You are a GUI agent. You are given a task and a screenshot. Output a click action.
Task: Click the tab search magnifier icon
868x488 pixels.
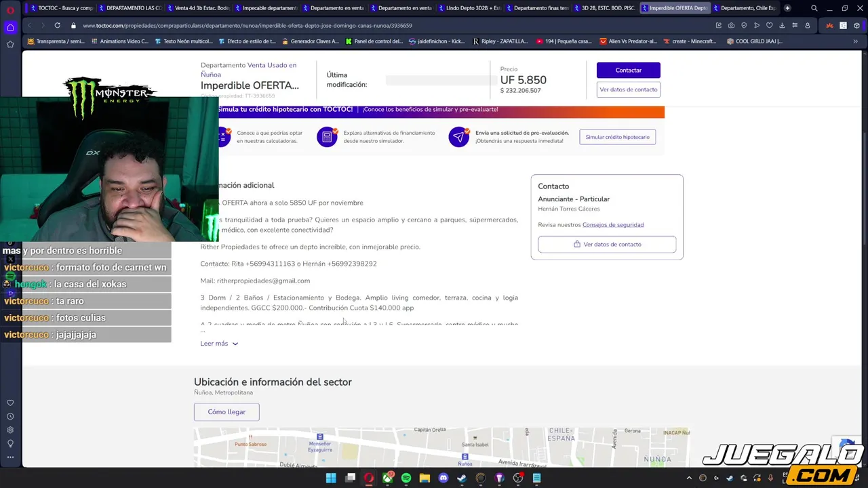(x=814, y=8)
